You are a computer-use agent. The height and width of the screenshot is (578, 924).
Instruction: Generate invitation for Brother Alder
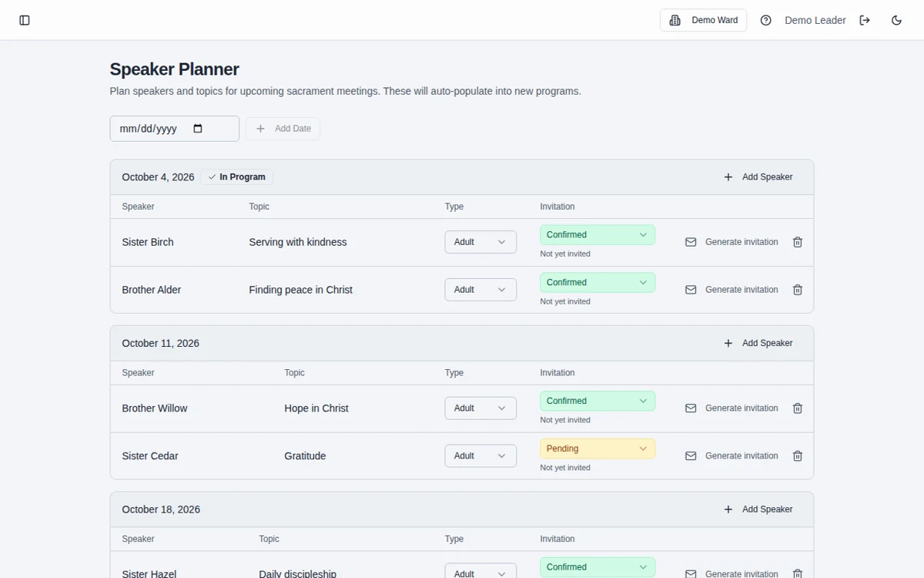click(731, 290)
